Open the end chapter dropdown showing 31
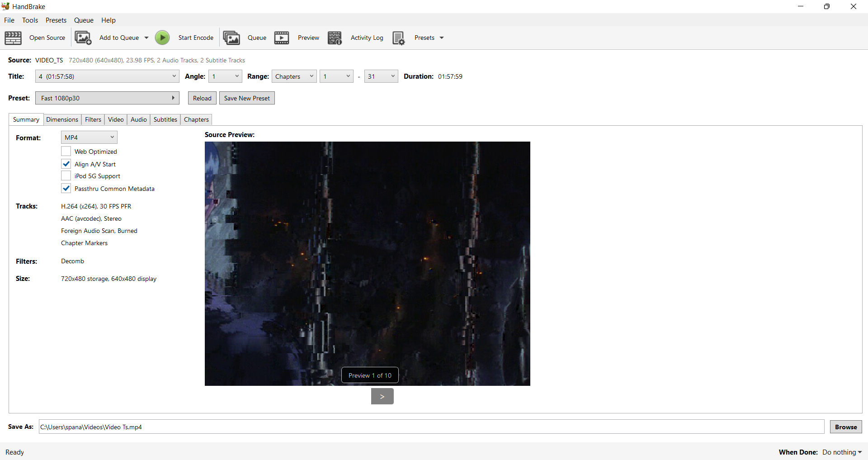 (x=381, y=76)
